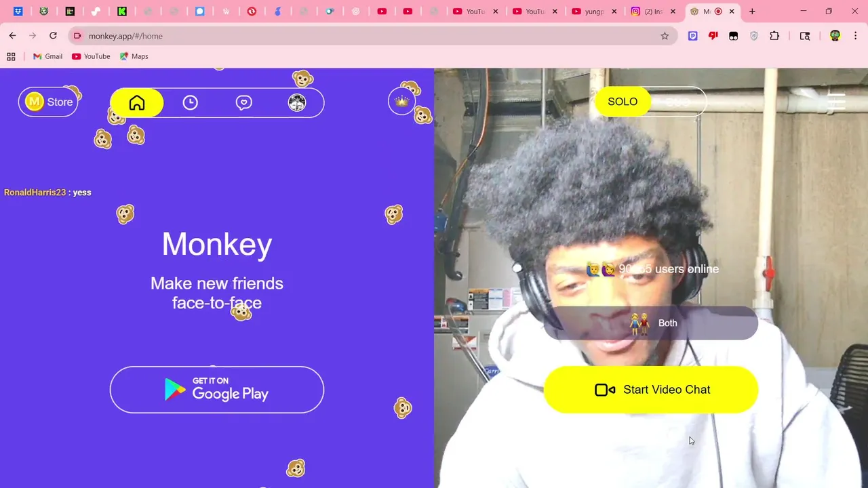Open the Monkey home tab icon
Viewport: 868px width, 488px height.
coord(137,102)
